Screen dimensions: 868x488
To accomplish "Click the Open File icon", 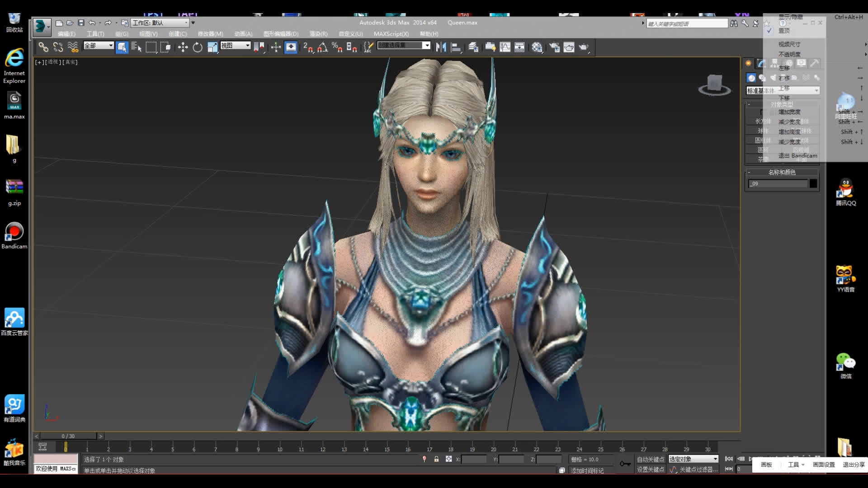I will point(70,23).
